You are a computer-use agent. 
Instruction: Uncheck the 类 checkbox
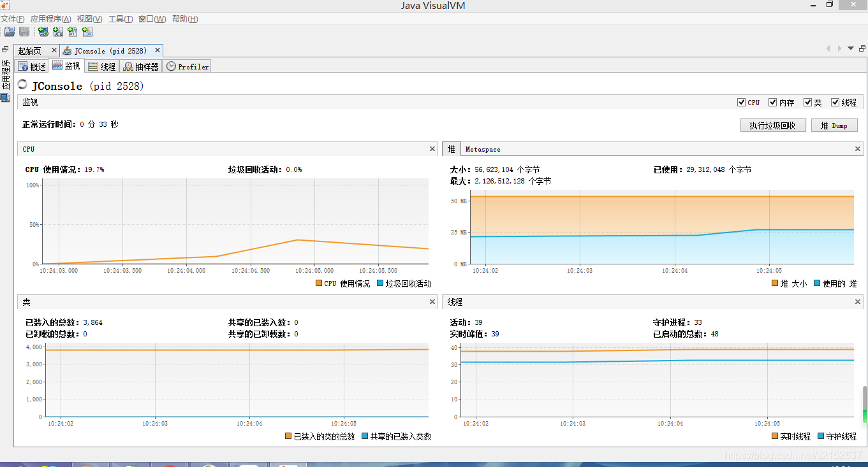pyautogui.click(x=808, y=103)
